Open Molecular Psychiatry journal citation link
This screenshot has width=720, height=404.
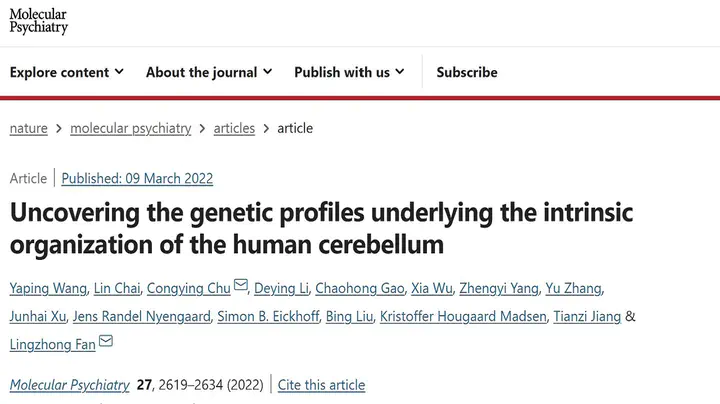coord(69,385)
